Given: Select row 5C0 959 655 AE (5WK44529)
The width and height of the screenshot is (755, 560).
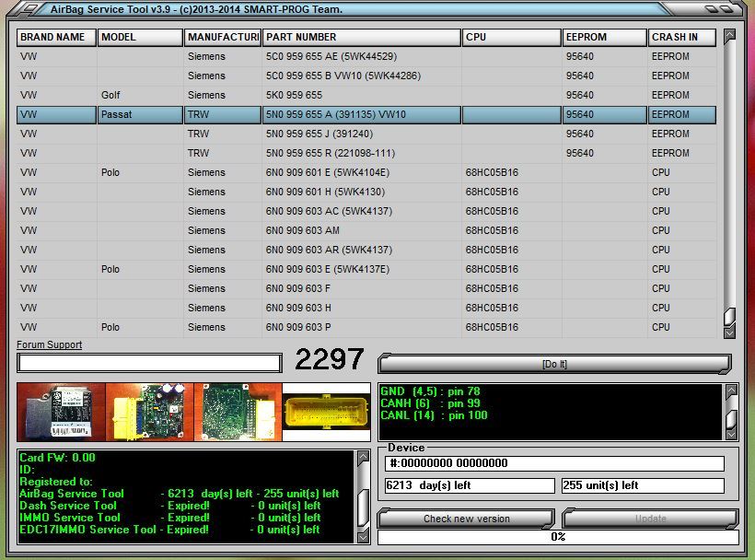Looking at the screenshot, I should click(366, 56).
